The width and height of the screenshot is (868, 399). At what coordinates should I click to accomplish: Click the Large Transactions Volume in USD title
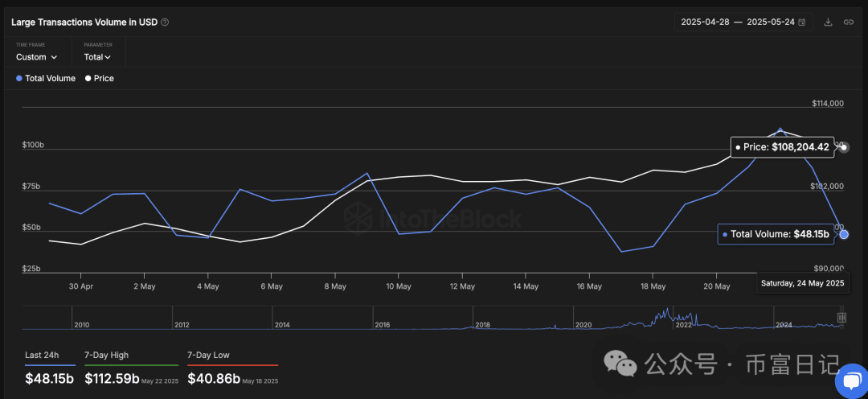(84, 23)
